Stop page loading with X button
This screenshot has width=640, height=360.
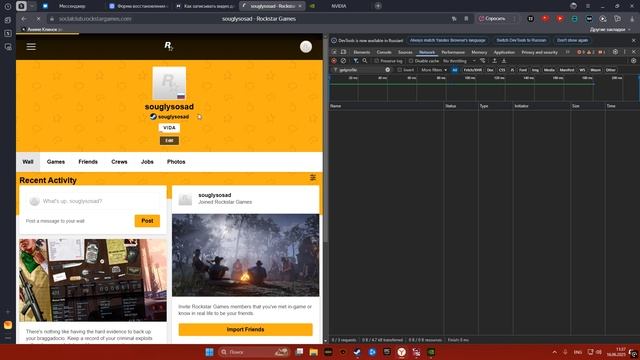pyautogui.click(x=38, y=19)
